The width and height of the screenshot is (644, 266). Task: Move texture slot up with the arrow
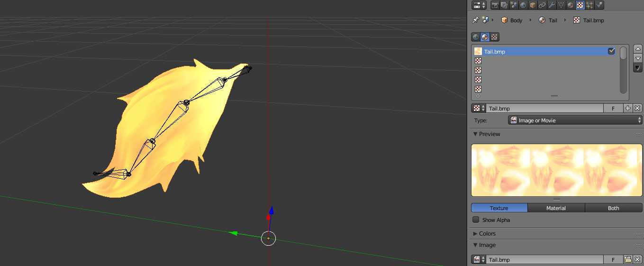point(638,49)
